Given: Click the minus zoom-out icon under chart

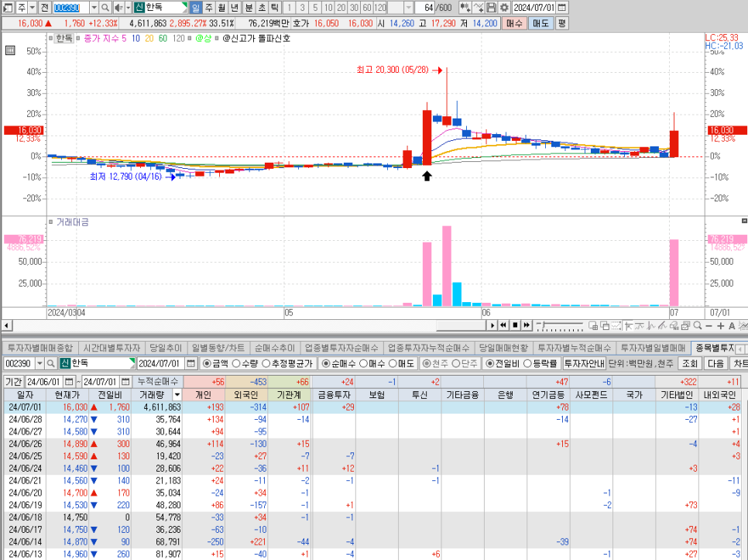Looking at the screenshot, I should click(709, 326).
